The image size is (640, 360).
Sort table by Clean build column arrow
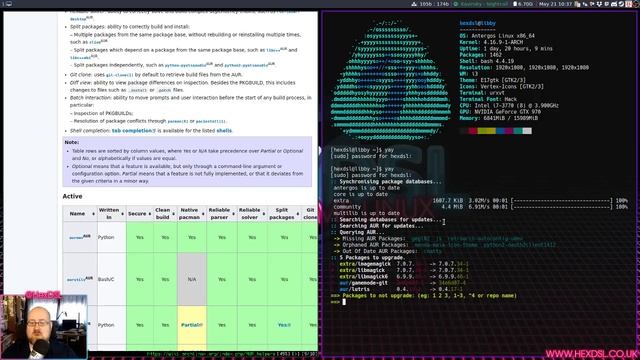coord(173,214)
